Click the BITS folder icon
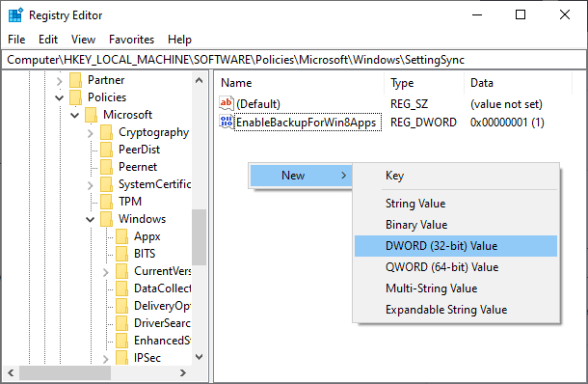The height and width of the screenshot is (384, 588). (x=121, y=254)
